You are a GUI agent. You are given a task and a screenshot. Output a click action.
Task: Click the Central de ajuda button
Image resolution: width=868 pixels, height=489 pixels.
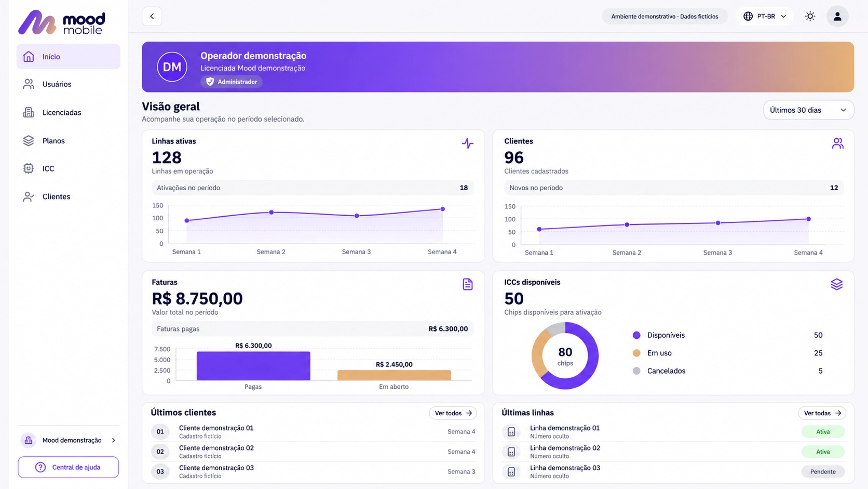[x=69, y=467]
